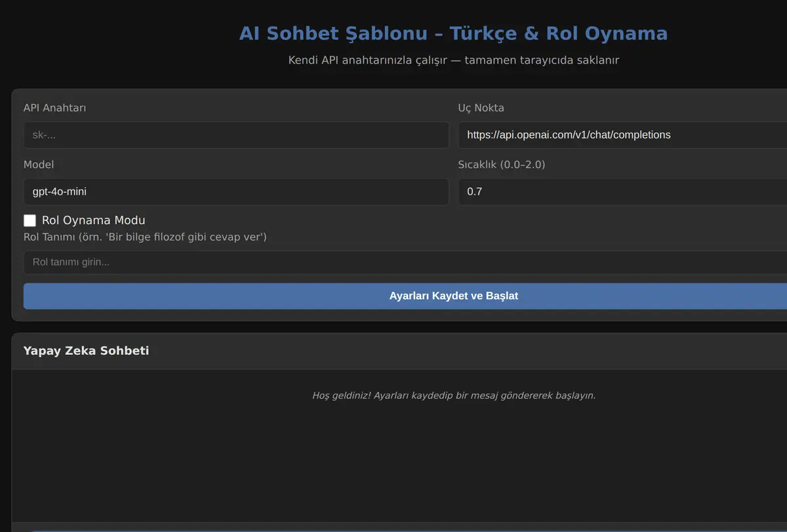
Task: Click the "Rol Oynama Modu" label text
Action: (x=93, y=220)
